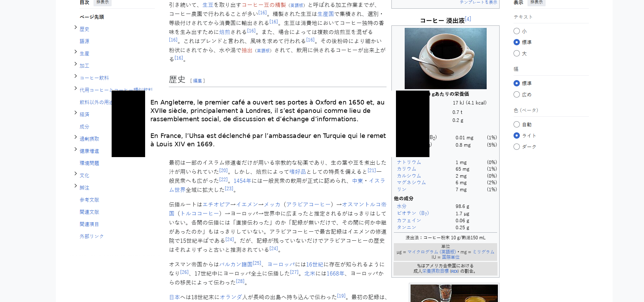The height and width of the screenshot is (302, 644).
Task: Jump to 外部リンク in the sidebar
Action: pyautogui.click(x=91, y=237)
